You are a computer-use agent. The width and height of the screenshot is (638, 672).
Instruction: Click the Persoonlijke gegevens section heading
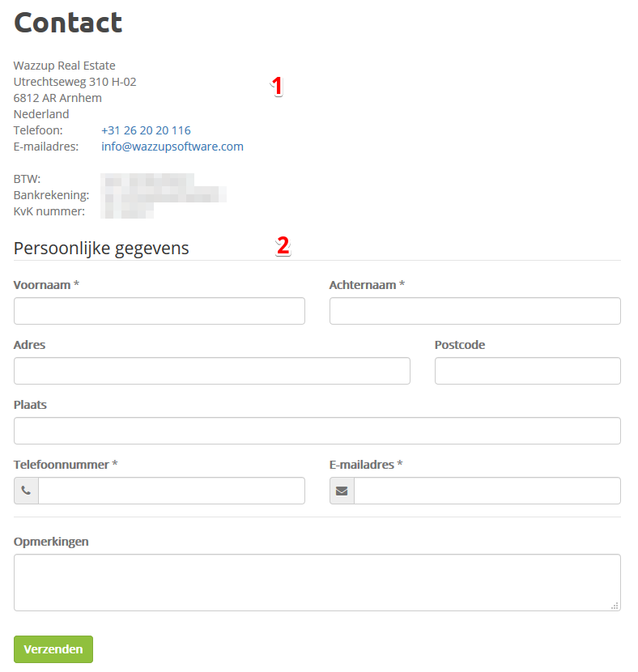101,248
